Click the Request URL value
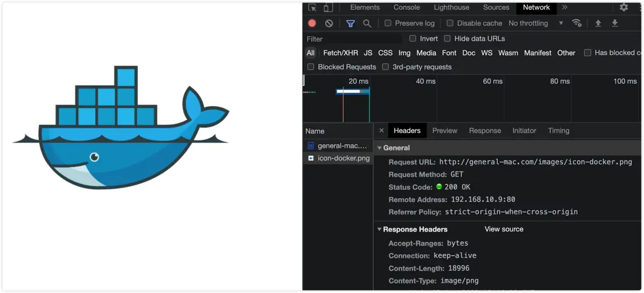Image resolution: width=644 pixels, height=293 pixels. (x=535, y=162)
